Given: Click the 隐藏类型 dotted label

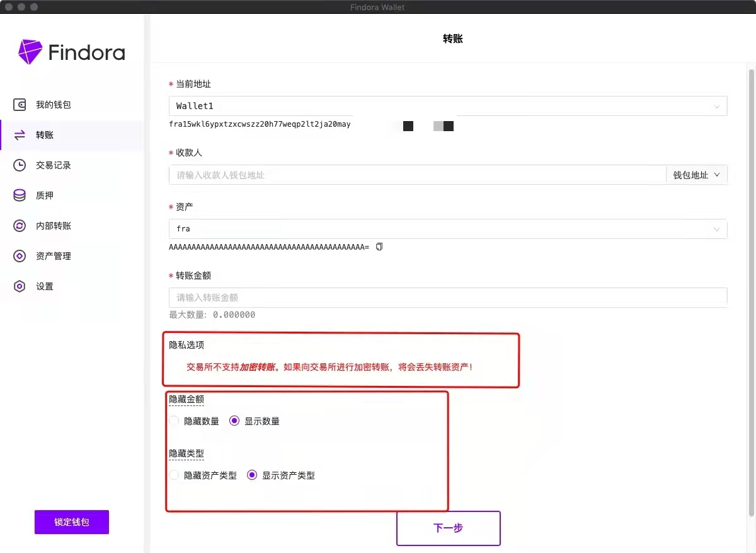Looking at the screenshot, I should coord(186,453).
